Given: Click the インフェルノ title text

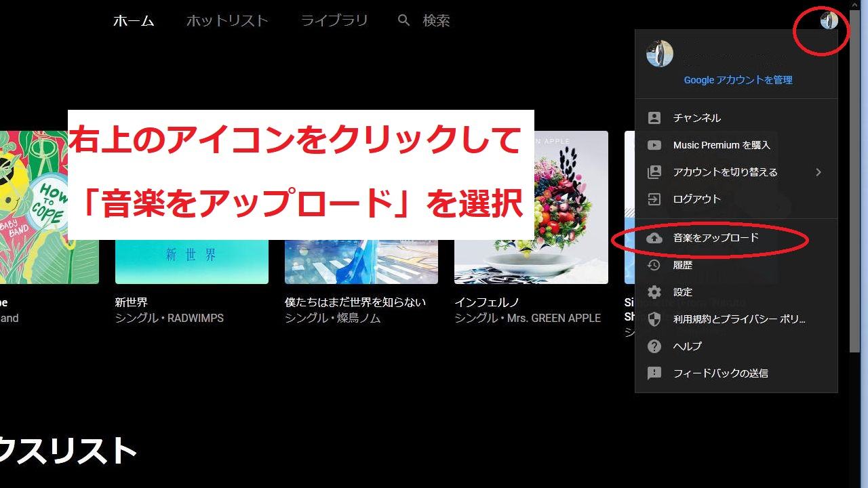Looking at the screenshot, I should click(487, 302).
